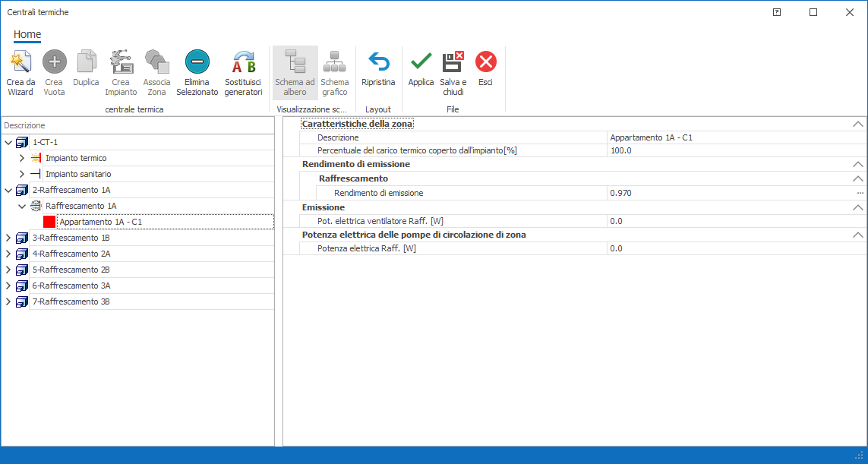Click Salva e chiudi
Viewport: 868px width, 464px height.
453,62
